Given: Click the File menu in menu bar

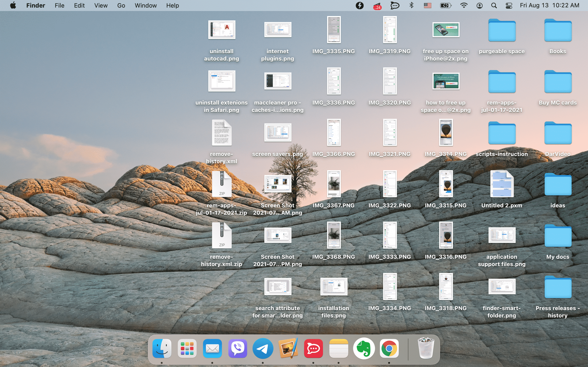Looking at the screenshot, I should coord(59,5).
